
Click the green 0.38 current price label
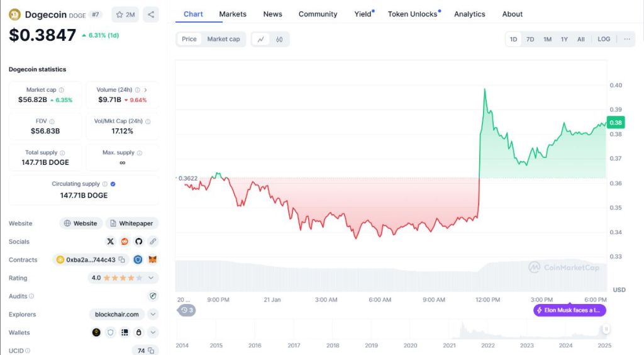pyautogui.click(x=615, y=123)
